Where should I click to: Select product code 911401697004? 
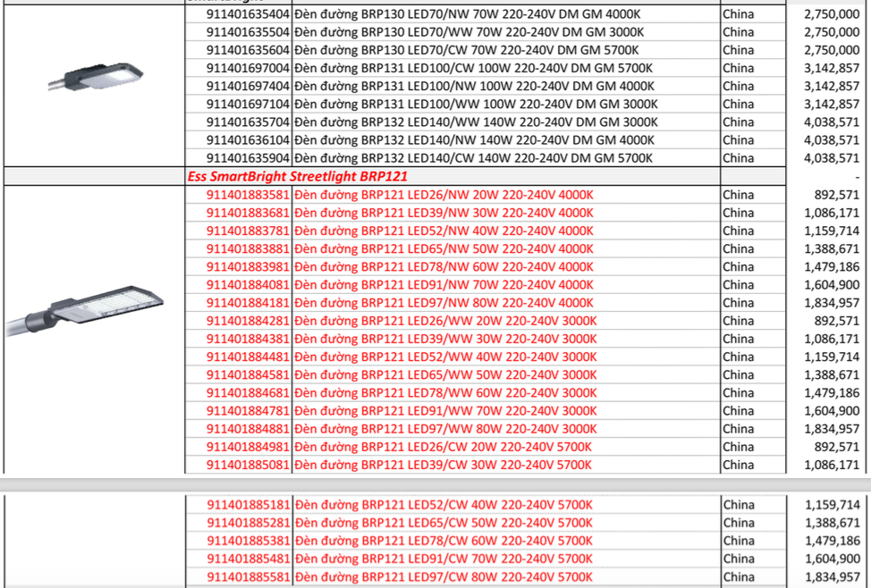[248, 68]
